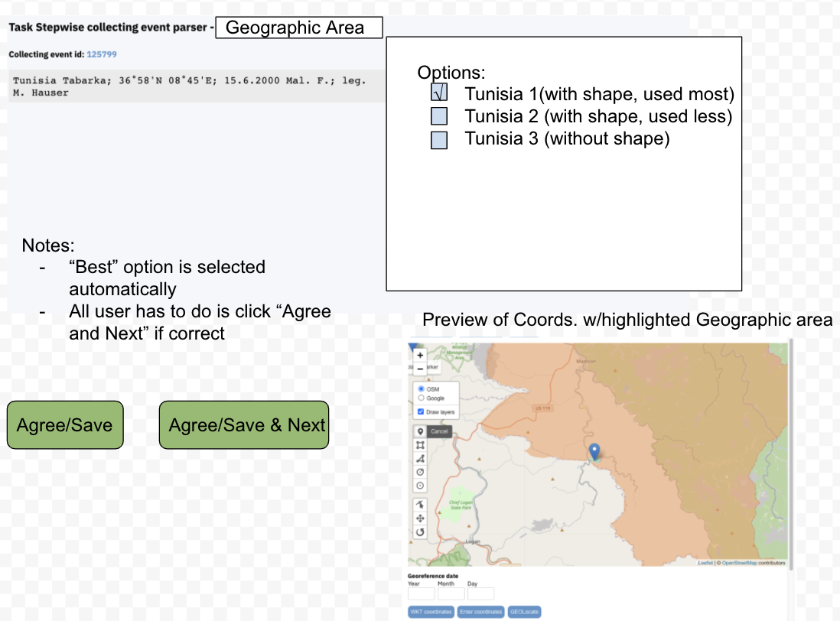Select the draw marker tool
This screenshot has height=621, width=840.
point(420,431)
